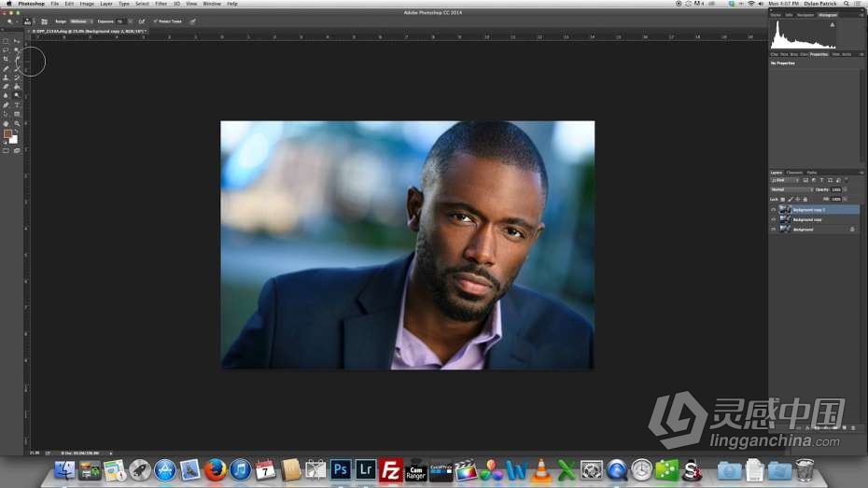Toggle pixel layer filter in Layers panel

point(805,180)
